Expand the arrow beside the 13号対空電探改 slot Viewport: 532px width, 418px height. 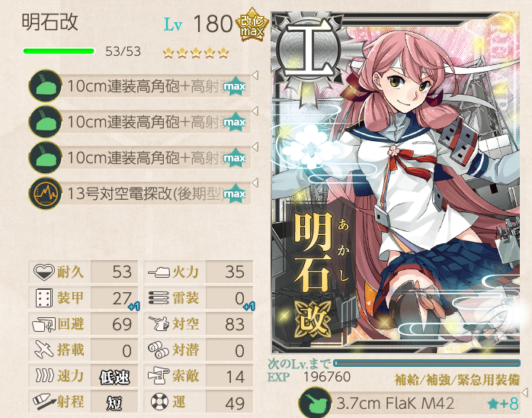tap(255, 182)
